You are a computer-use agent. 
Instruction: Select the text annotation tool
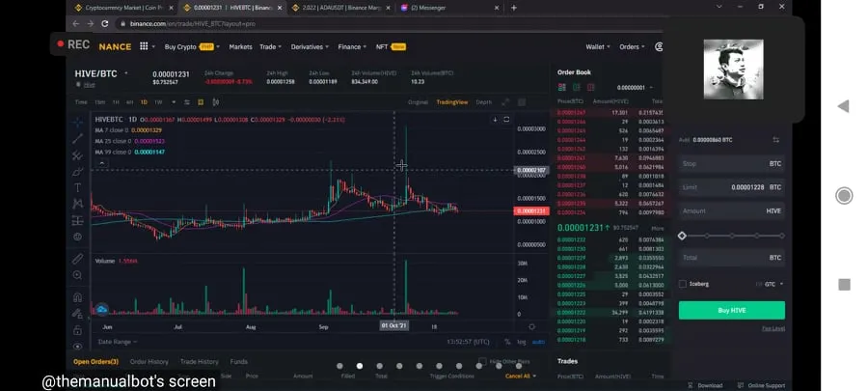coord(77,187)
